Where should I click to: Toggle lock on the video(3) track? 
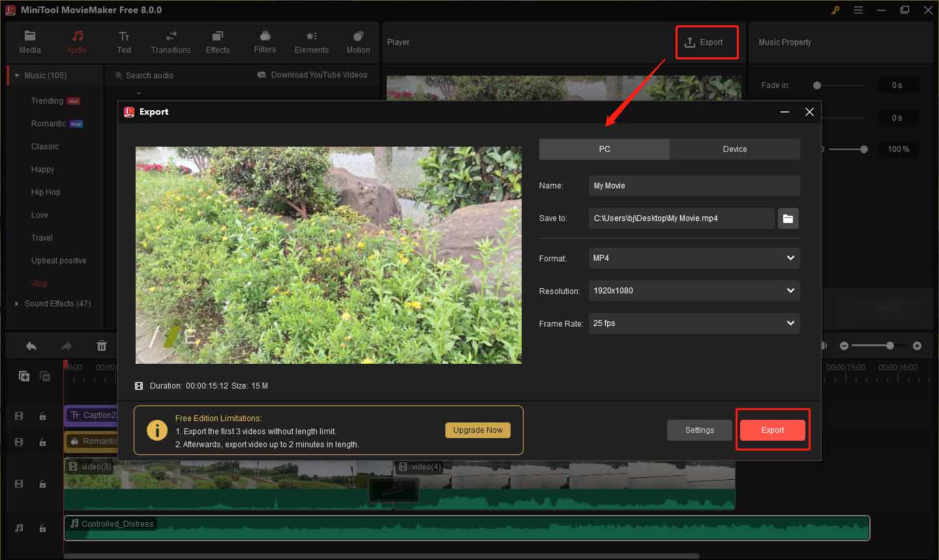coord(42,484)
